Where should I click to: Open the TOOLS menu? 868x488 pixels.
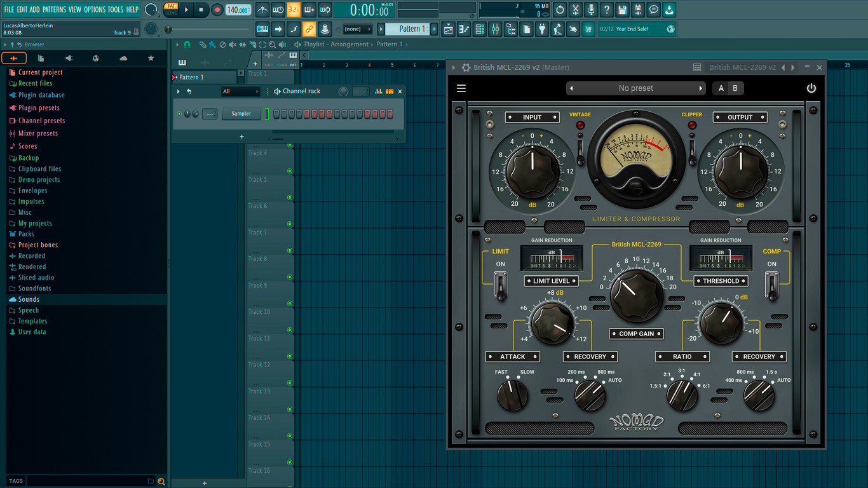(116, 10)
